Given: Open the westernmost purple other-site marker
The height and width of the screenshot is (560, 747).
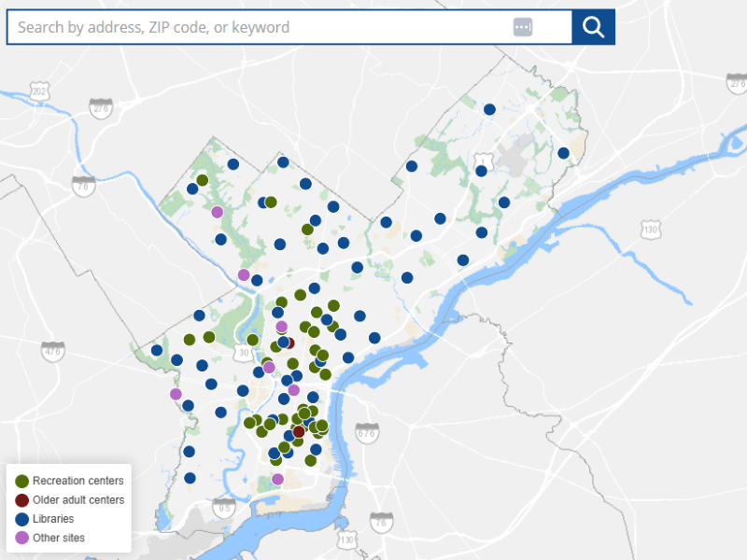Looking at the screenshot, I should click(176, 394).
